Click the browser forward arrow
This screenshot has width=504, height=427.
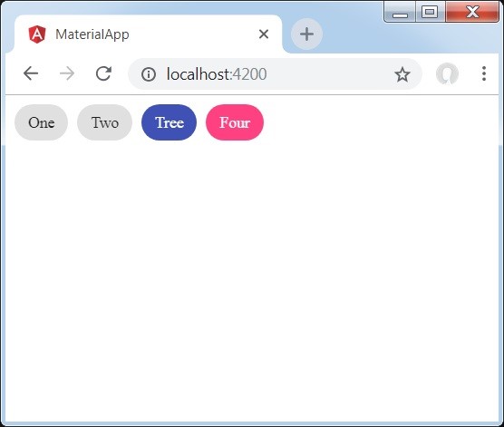pos(67,73)
